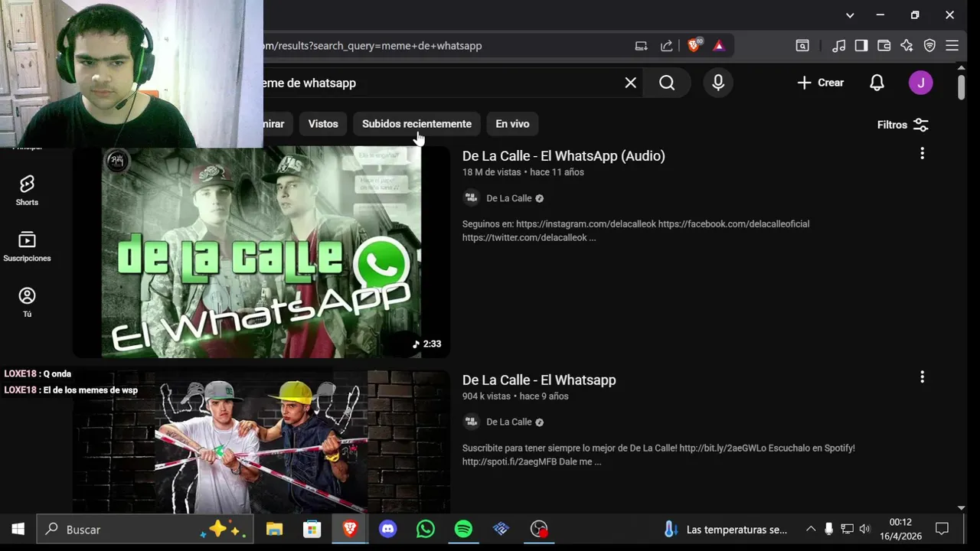Go to Shorts in the sidebar

[x=27, y=191]
